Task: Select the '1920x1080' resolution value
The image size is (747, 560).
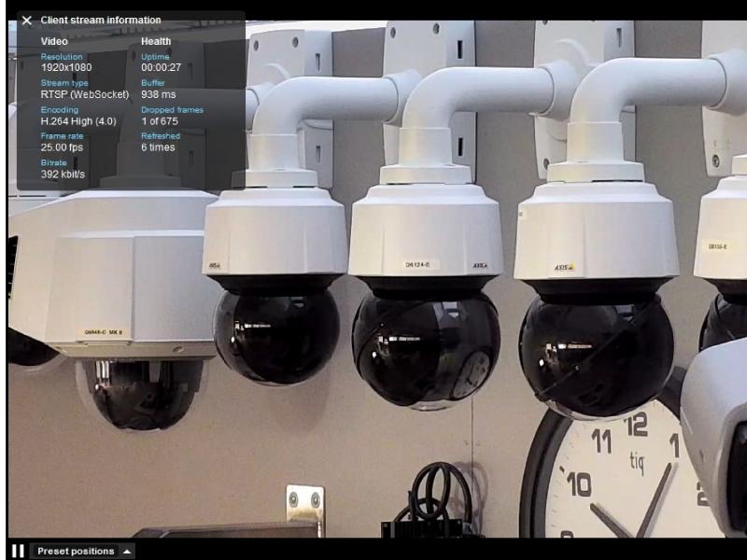Action: coord(66,67)
